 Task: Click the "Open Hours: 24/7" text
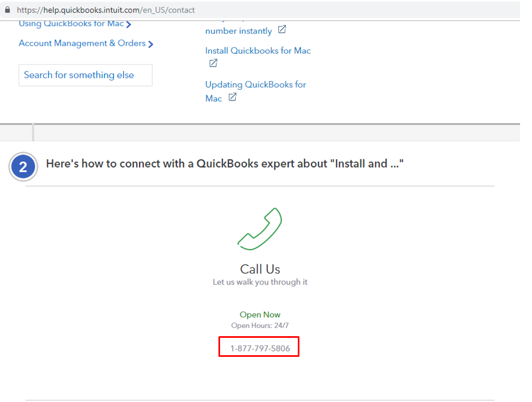point(260,325)
